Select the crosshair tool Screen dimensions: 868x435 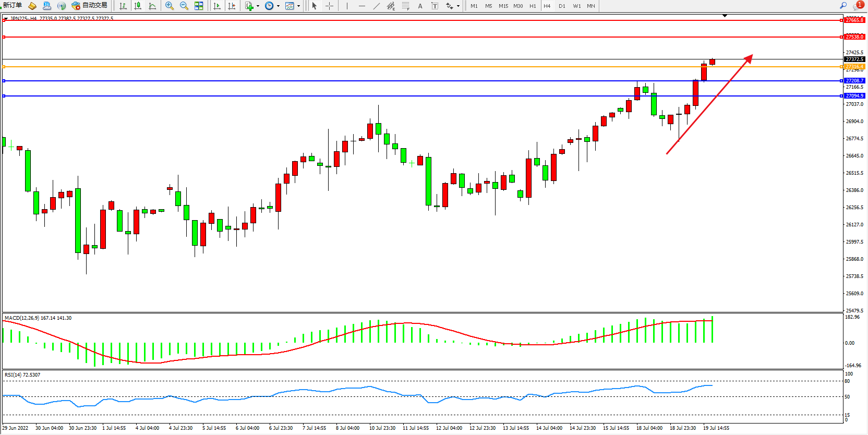point(329,6)
